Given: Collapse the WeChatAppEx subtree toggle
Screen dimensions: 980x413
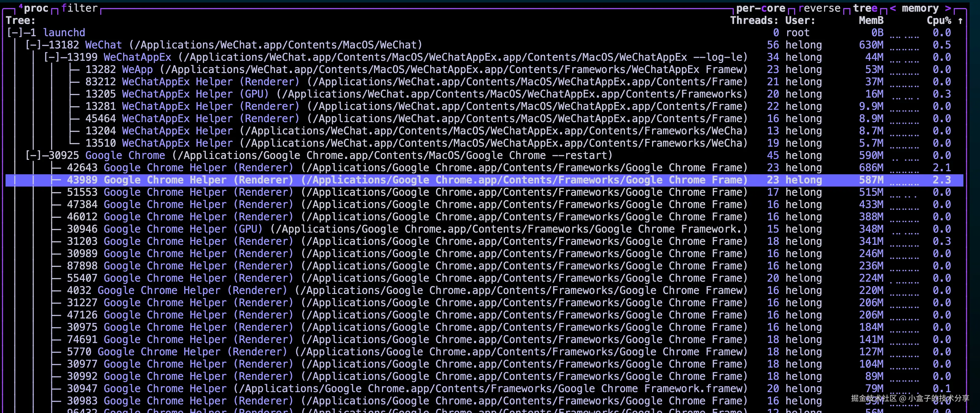Looking at the screenshot, I should pos(52,57).
